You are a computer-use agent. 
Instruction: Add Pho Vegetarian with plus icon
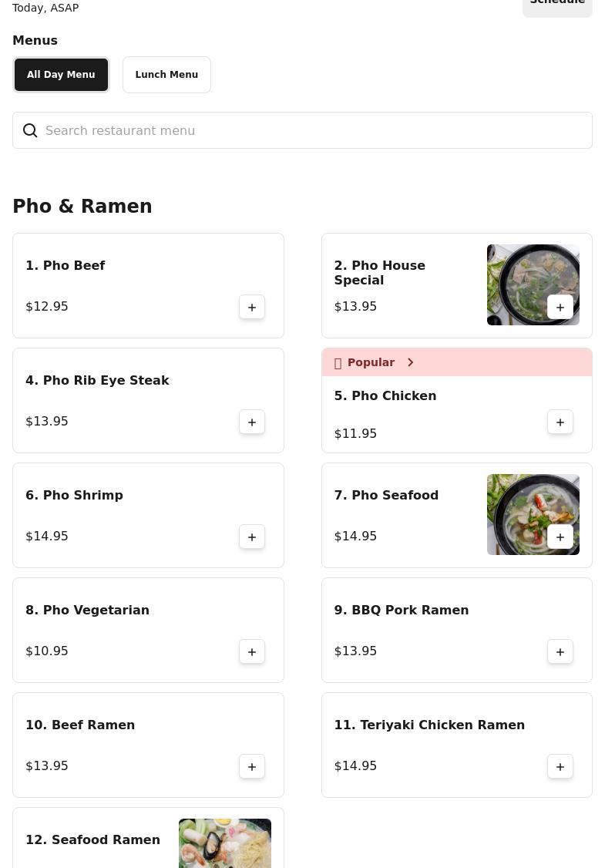(x=252, y=651)
